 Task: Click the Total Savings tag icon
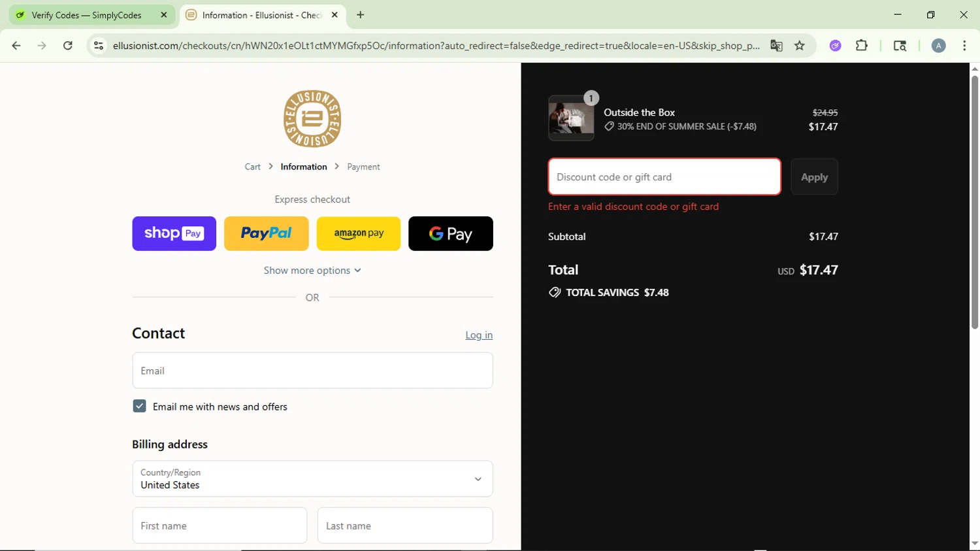click(x=555, y=292)
